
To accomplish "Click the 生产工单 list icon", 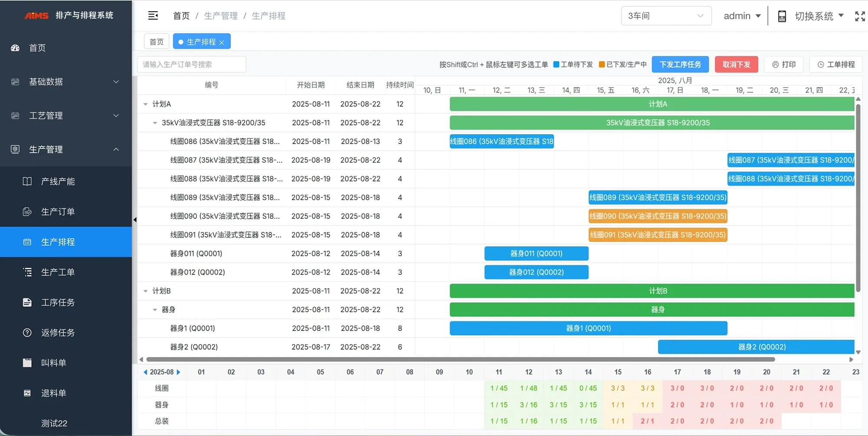I will pyautogui.click(x=27, y=272).
